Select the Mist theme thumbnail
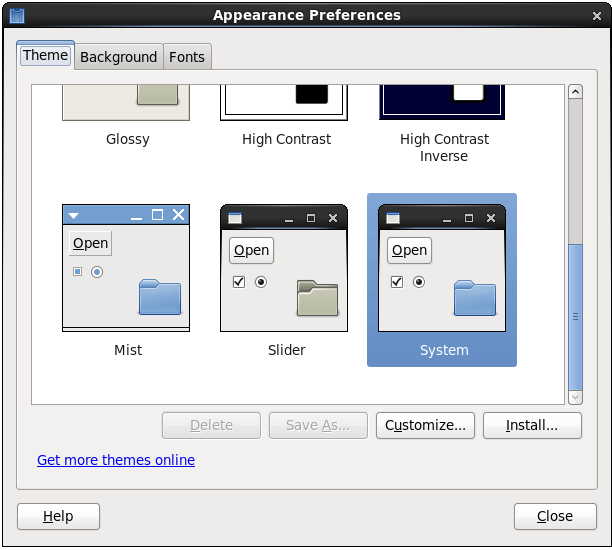 point(126,268)
